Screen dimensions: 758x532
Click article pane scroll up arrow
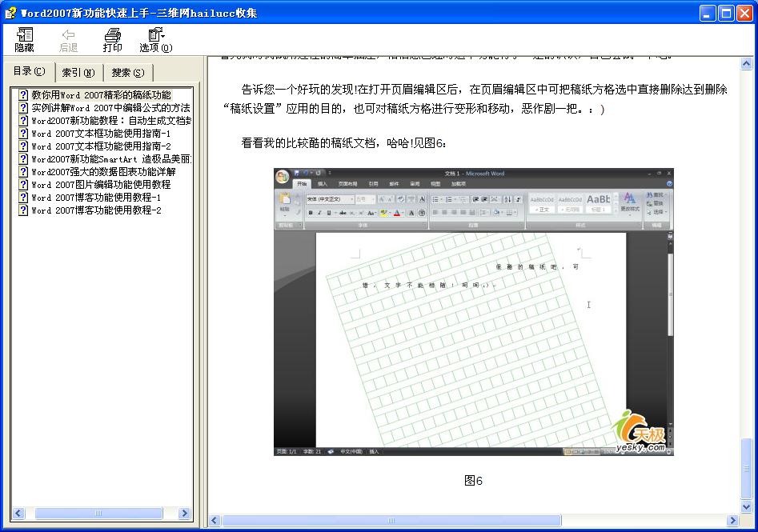pos(747,63)
